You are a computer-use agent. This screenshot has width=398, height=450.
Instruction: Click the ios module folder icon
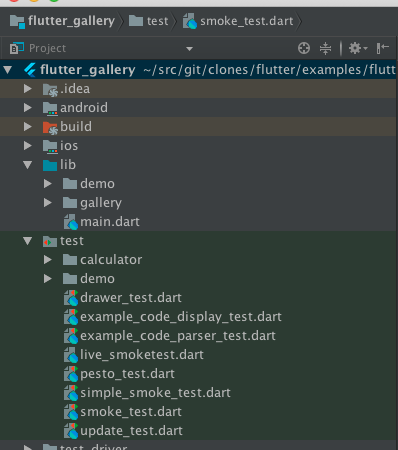click(x=50, y=146)
